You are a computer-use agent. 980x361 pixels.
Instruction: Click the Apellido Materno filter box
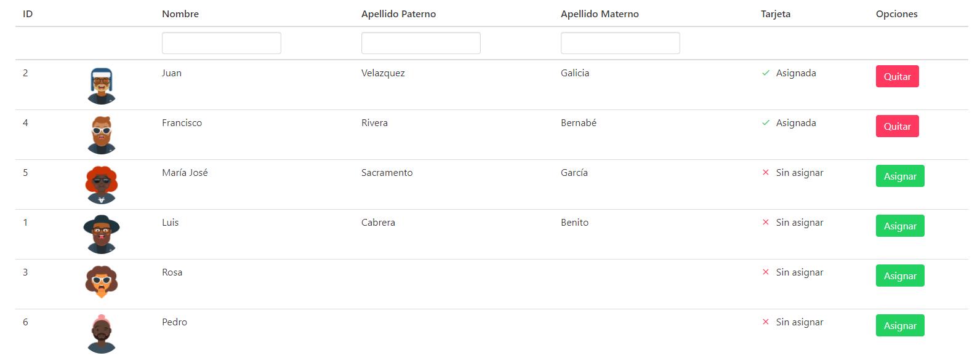pyautogui.click(x=621, y=43)
